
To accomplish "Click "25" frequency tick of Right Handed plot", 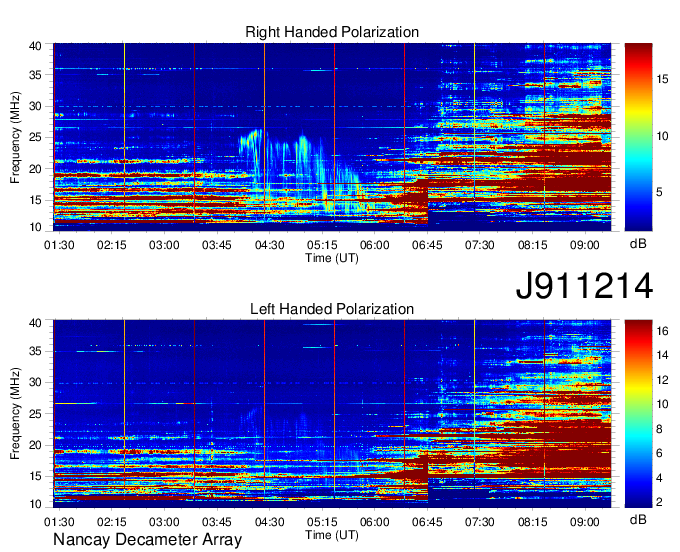I will pyautogui.click(x=35, y=137).
